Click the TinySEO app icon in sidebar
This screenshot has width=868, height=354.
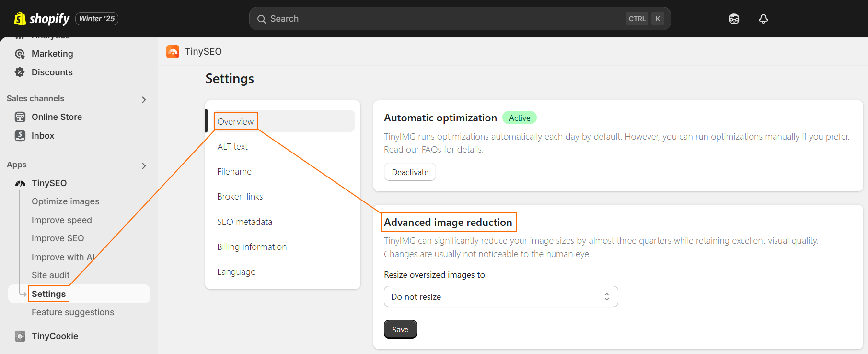pos(20,183)
